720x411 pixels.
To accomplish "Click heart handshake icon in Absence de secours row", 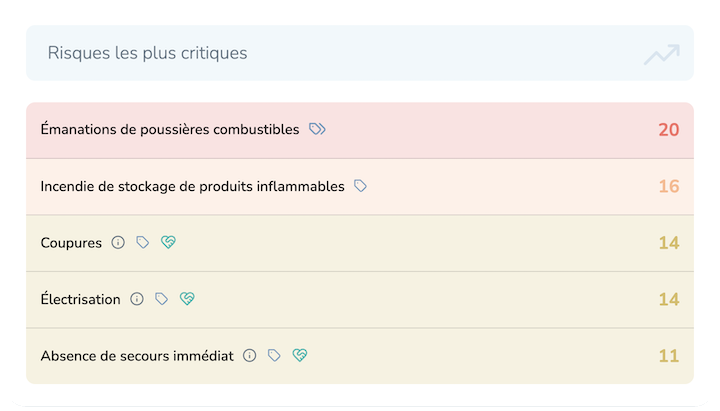I will point(299,355).
